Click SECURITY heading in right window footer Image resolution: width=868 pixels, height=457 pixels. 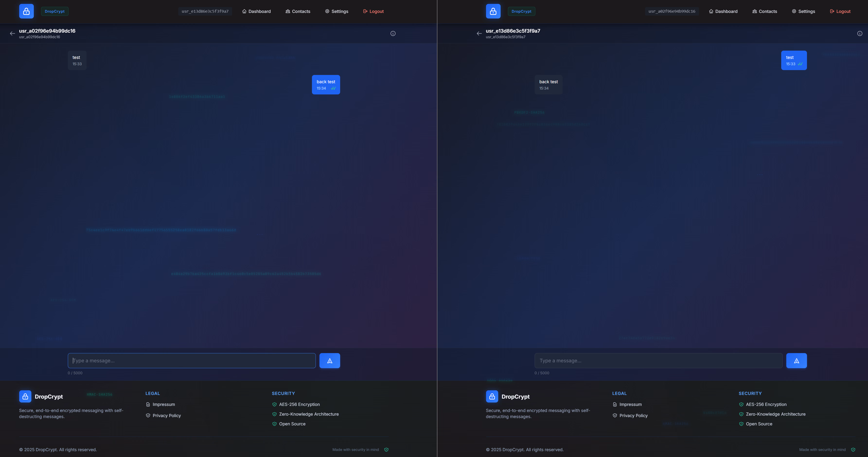tap(750, 393)
